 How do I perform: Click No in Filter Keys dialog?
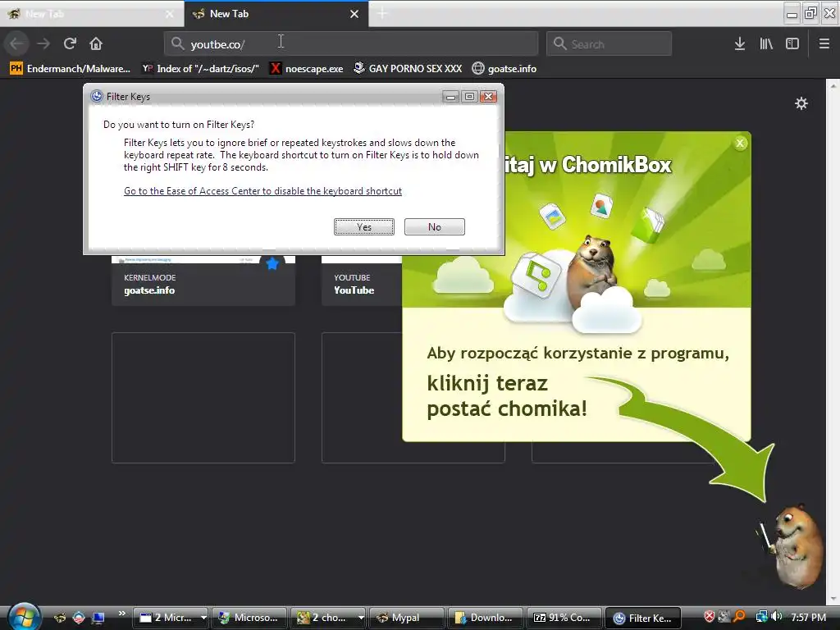coord(435,226)
